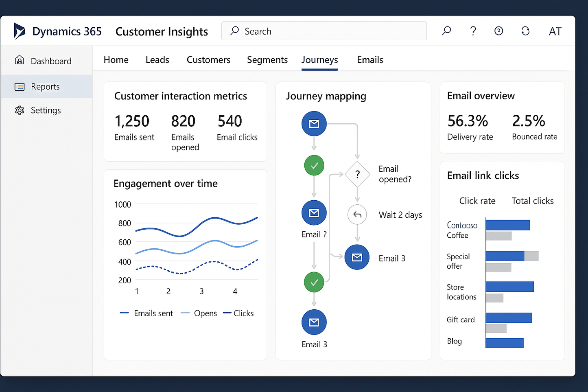Click the first email envelope node in Journey mapping
The image size is (588, 392).
coord(314,124)
